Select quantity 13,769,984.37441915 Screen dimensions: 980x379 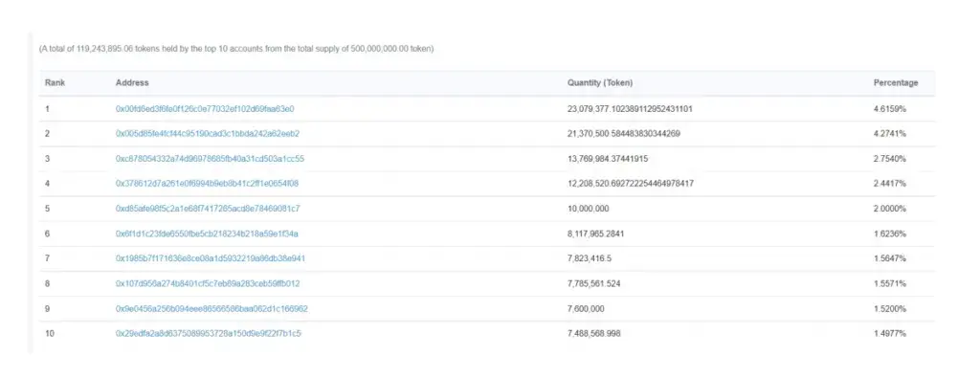click(x=608, y=159)
